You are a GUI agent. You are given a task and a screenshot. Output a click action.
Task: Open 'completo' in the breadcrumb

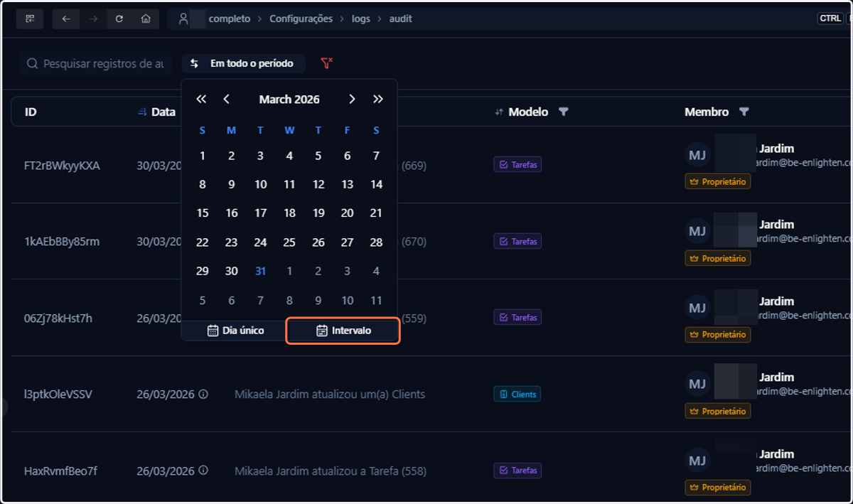[x=230, y=19]
